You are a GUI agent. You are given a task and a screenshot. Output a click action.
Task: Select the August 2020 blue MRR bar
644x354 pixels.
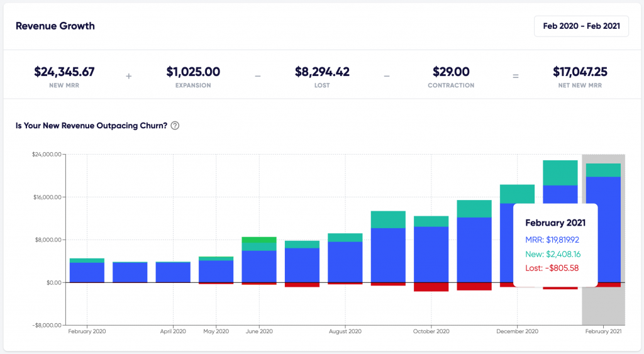(345, 262)
